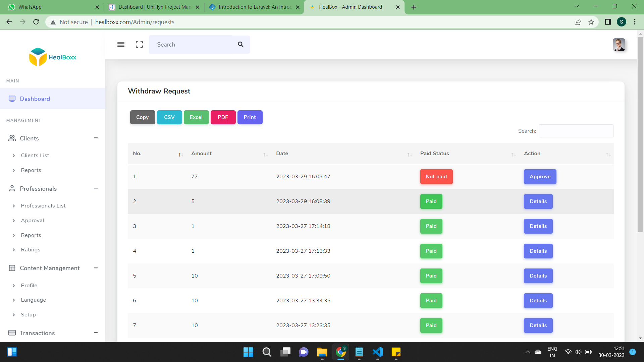Image resolution: width=644 pixels, height=362 pixels.
Task: Open the user avatar in header
Action: pyautogui.click(x=619, y=45)
